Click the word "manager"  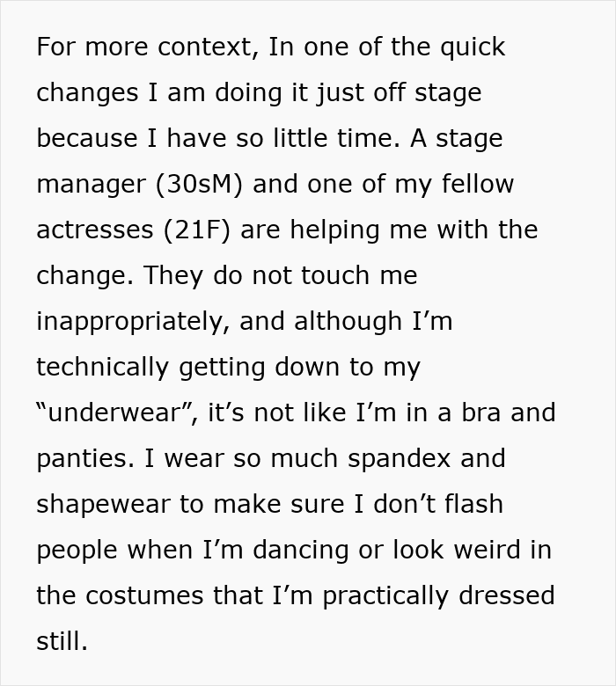click(x=92, y=184)
